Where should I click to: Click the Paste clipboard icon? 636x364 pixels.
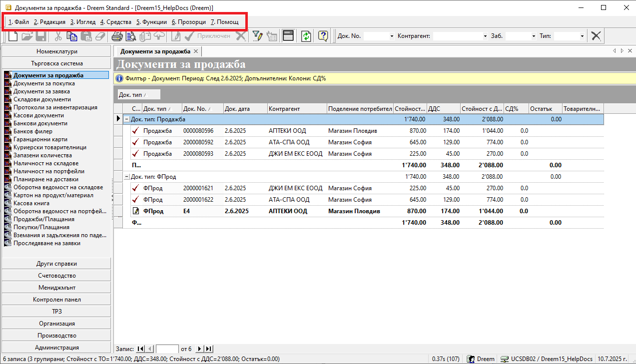pyautogui.click(x=86, y=36)
